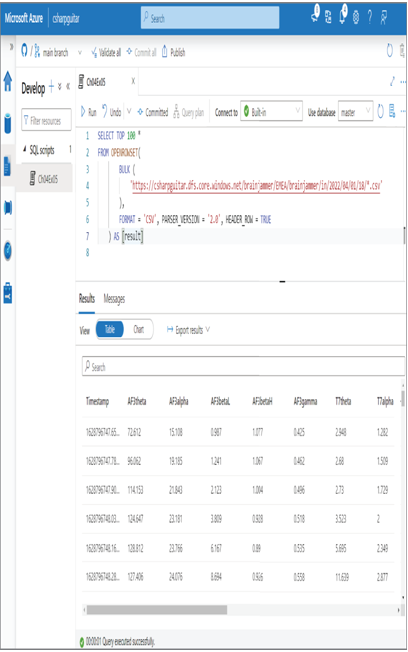Viewport: 408px width, 652px height.
Task: Open the Help question mark icon
Action: [370, 17]
